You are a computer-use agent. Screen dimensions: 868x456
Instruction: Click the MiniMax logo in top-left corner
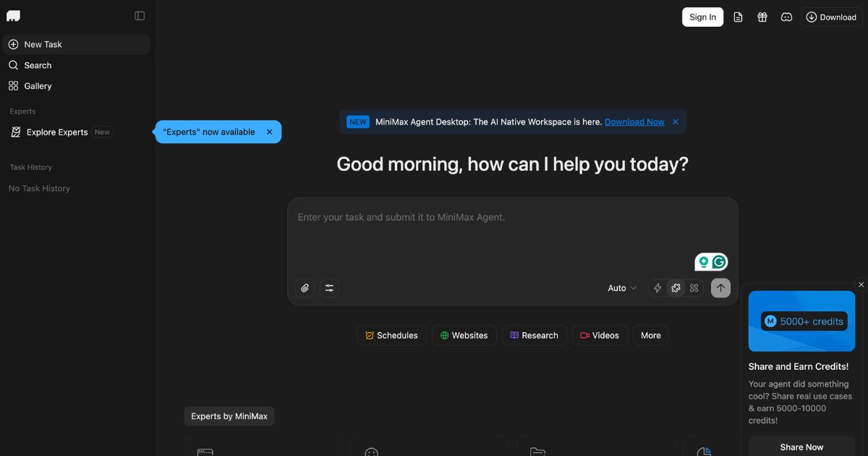pyautogui.click(x=13, y=16)
